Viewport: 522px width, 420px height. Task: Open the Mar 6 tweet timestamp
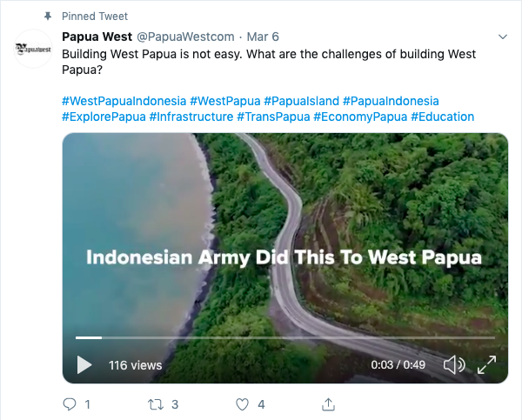[x=263, y=37]
